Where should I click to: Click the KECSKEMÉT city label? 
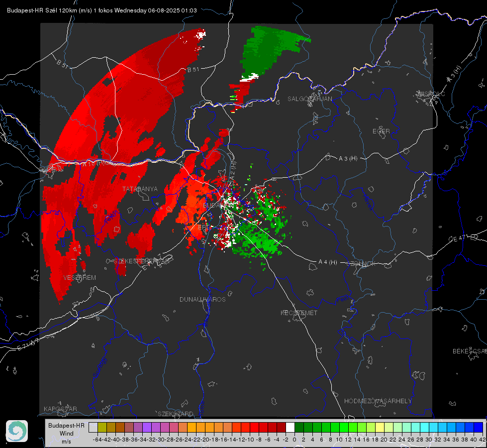point(299,313)
